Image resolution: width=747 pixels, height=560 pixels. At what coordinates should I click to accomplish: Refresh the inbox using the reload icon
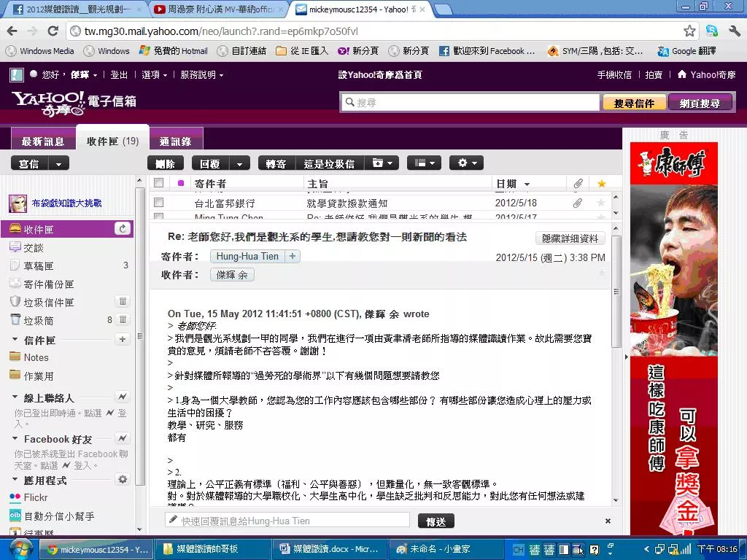point(123,229)
